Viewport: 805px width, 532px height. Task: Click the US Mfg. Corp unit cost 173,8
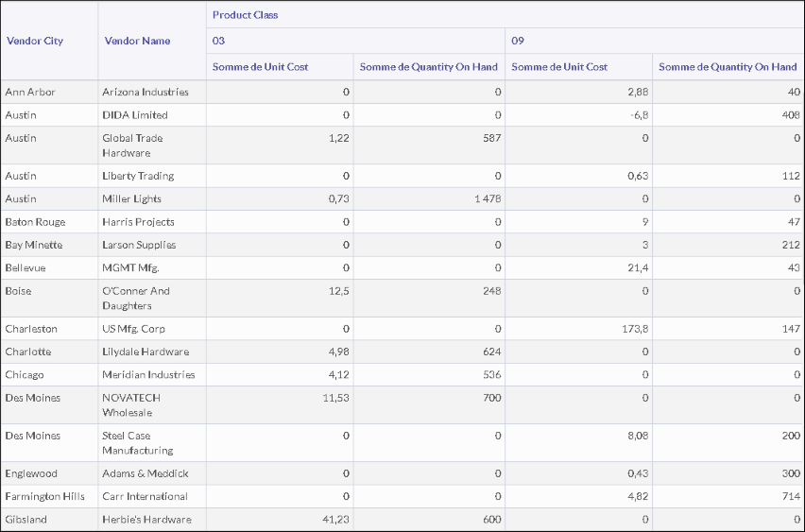click(632, 329)
